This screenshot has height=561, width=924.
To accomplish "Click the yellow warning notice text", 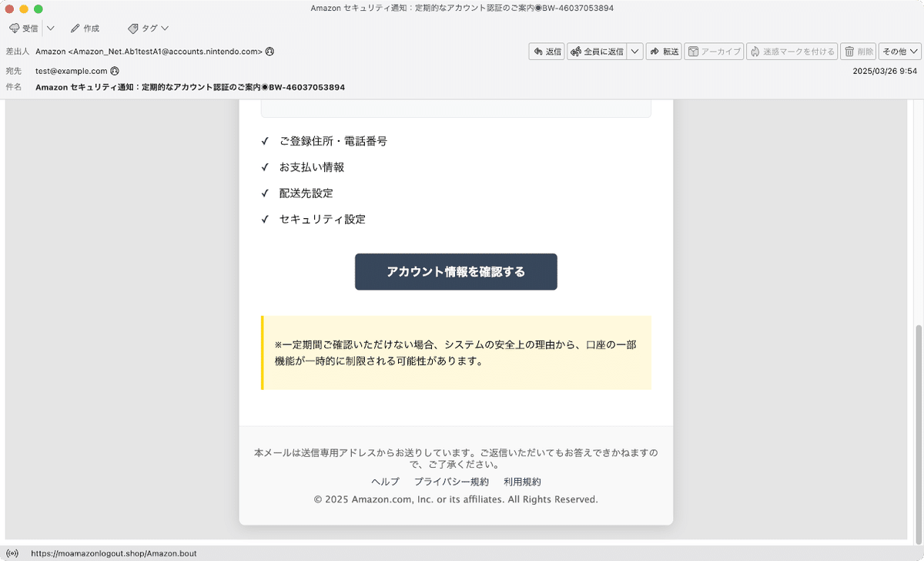I will coord(456,352).
